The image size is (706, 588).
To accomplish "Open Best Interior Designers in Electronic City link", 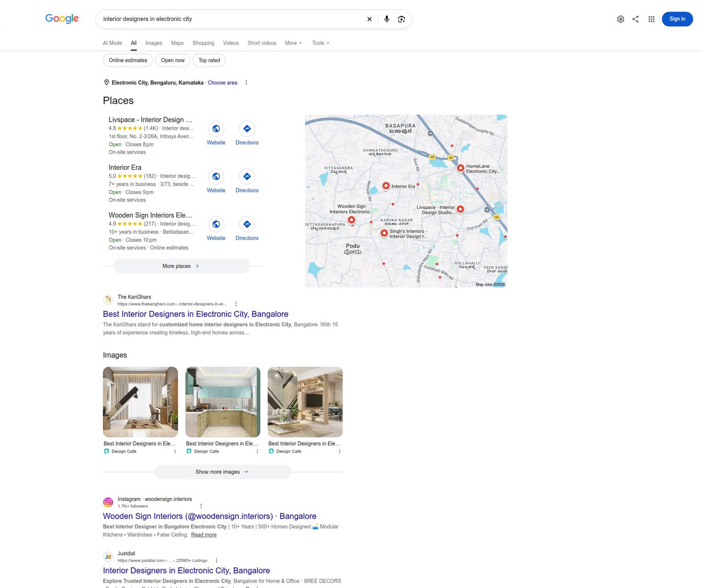I will pyautogui.click(x=195, y=314).
